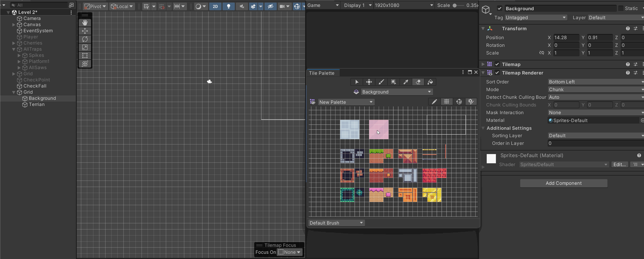
Task: Select the Eraser tool in Tile Palette
Action: coord(418,82)
